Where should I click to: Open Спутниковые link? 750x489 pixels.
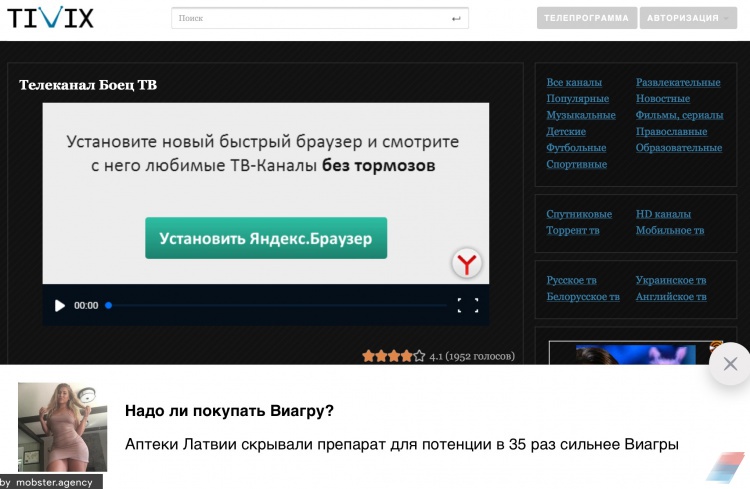[579, 214]
